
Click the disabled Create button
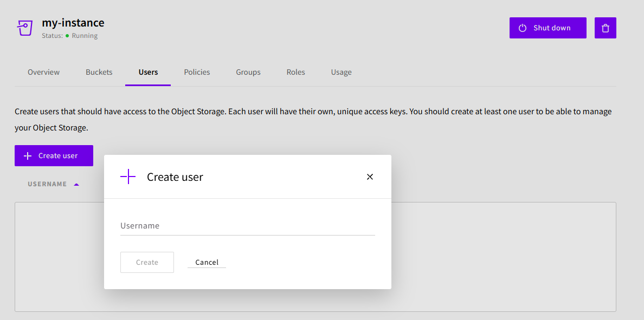147,262
